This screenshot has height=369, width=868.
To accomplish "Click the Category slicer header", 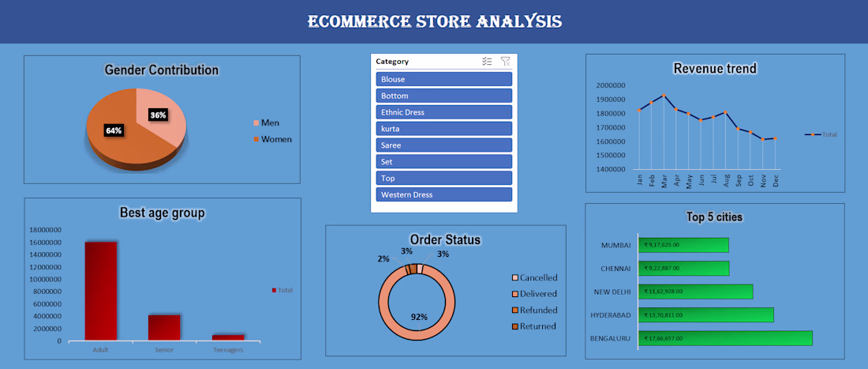I will tap(392, 62).
